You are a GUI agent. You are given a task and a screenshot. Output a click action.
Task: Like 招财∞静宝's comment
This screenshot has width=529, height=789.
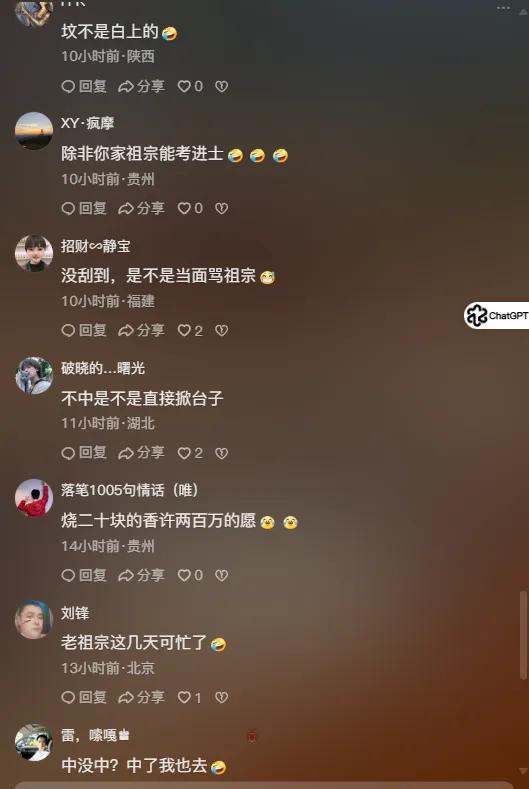(x=190, y=330)
